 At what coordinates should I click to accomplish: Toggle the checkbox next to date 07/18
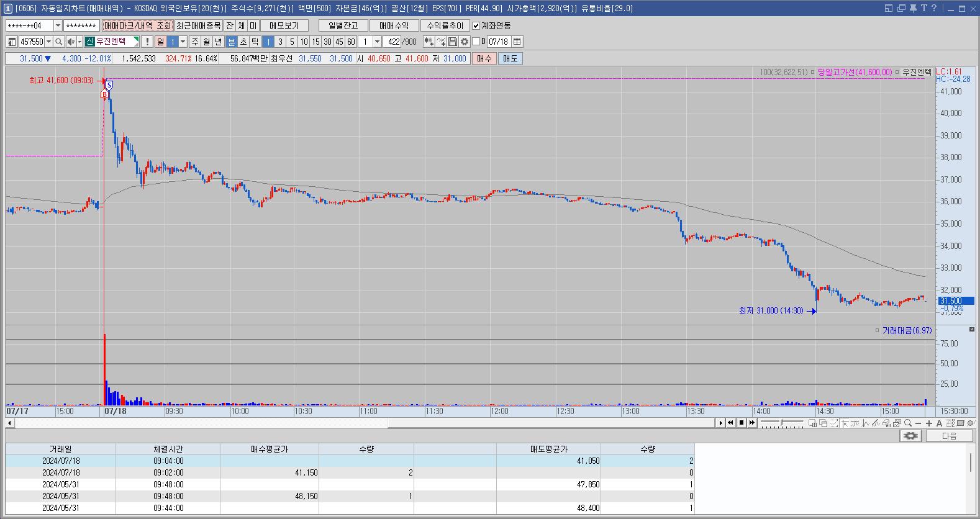476,42
